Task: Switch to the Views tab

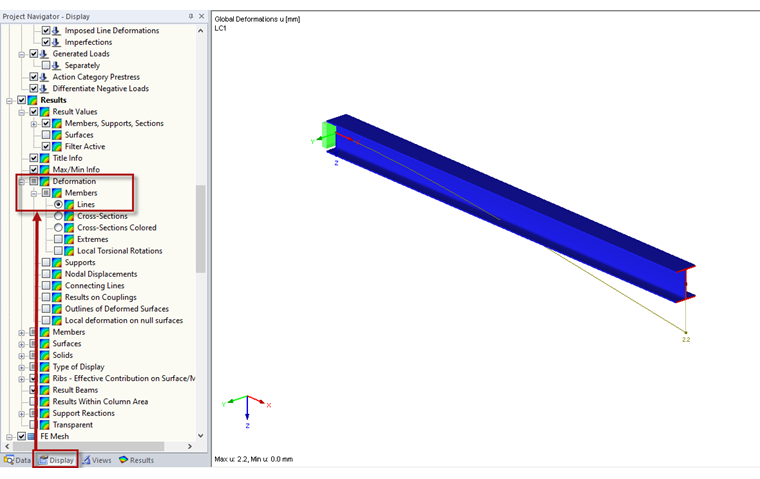Action: point(96,460)
